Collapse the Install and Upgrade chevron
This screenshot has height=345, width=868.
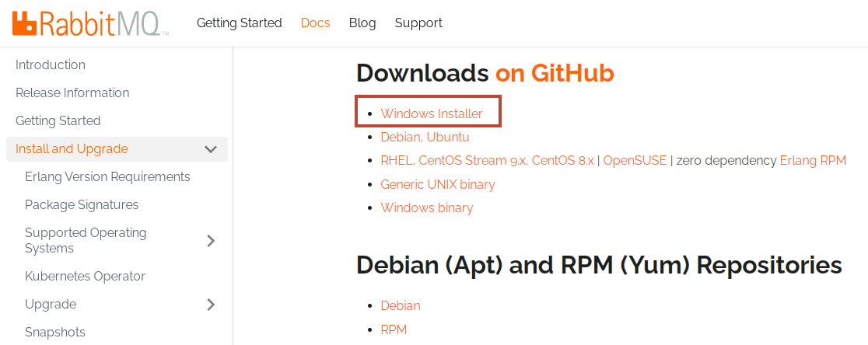(x=210, y=148)
